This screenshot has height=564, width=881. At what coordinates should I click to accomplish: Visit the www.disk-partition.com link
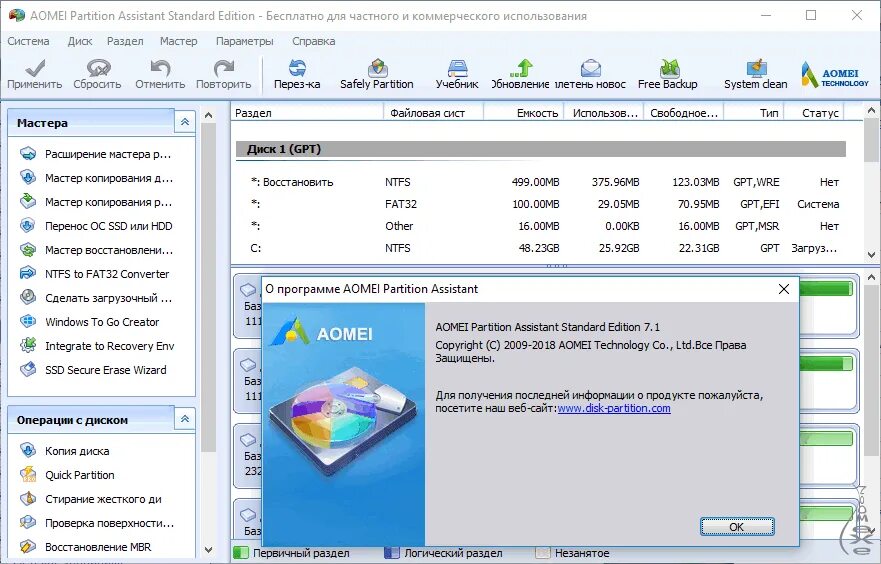click(614, 408)
